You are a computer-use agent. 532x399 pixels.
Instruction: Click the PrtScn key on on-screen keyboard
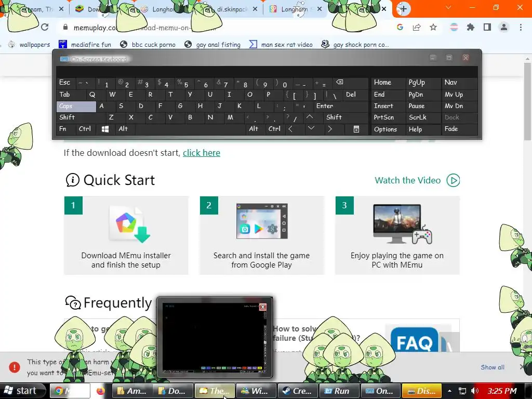point(389,117)
